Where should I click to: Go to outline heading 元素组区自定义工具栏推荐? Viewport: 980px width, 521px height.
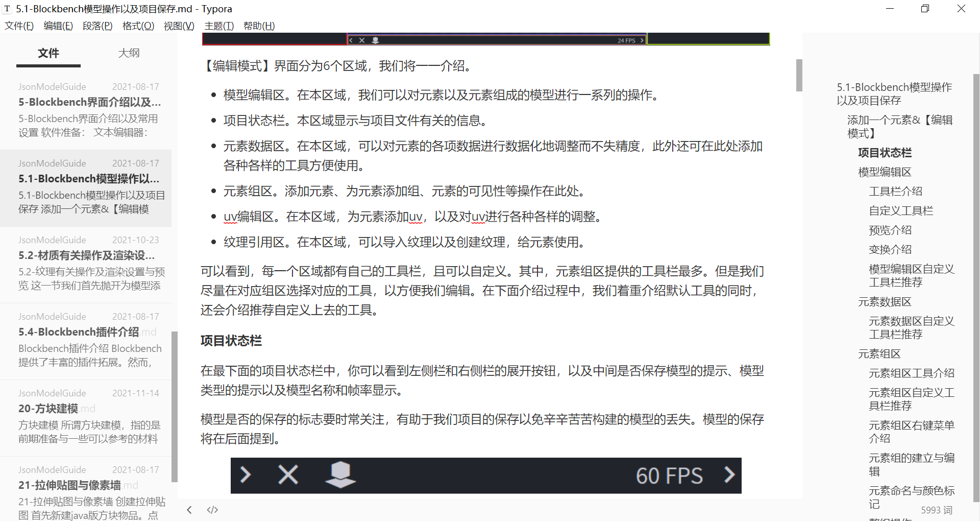point(911,399)
